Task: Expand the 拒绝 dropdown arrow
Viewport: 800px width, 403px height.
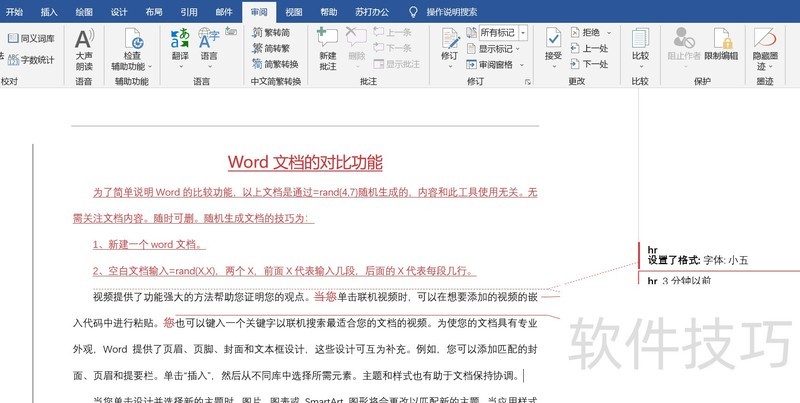Action: coord(609,33)
